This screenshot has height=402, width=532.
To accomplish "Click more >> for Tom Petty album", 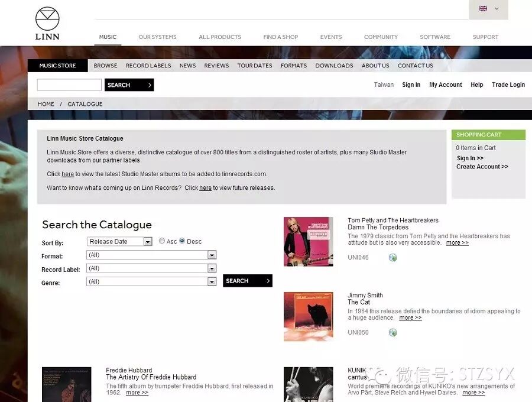I will coord(458,243).
